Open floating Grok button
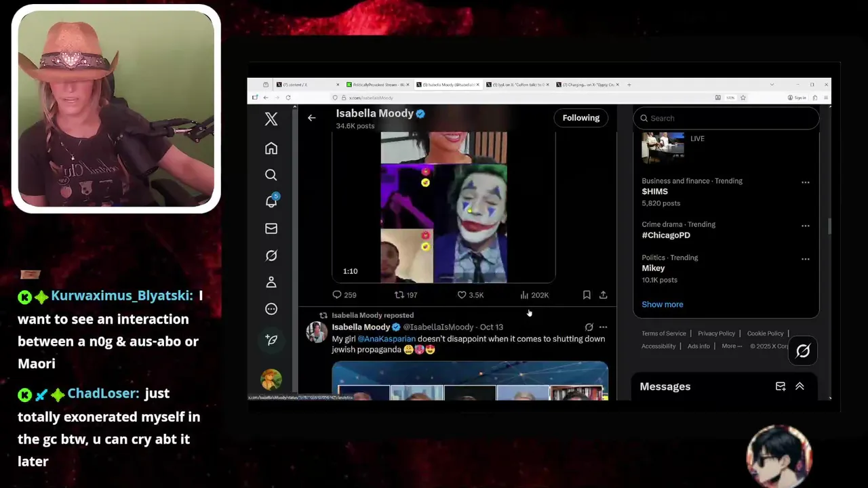Image resolution: width=868 pixels, height=488 pixels. 803,351
